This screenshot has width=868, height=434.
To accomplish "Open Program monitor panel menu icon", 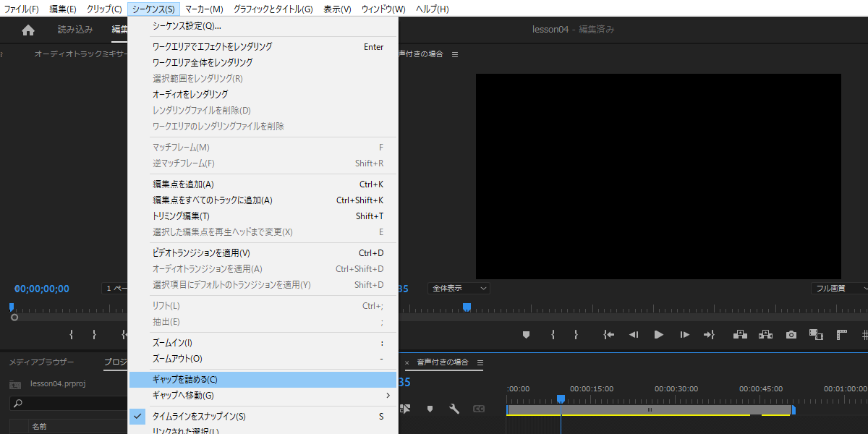I will [x=455, y=54].
